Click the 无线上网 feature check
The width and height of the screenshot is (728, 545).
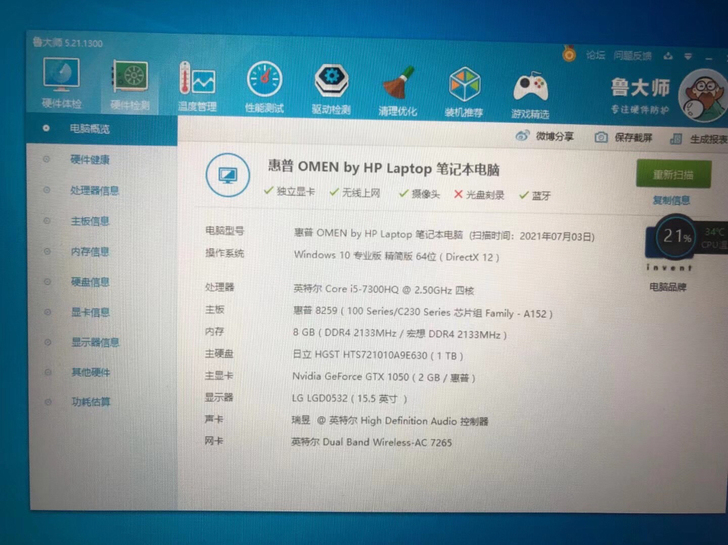pyautogui.click(x=355, y=193)
